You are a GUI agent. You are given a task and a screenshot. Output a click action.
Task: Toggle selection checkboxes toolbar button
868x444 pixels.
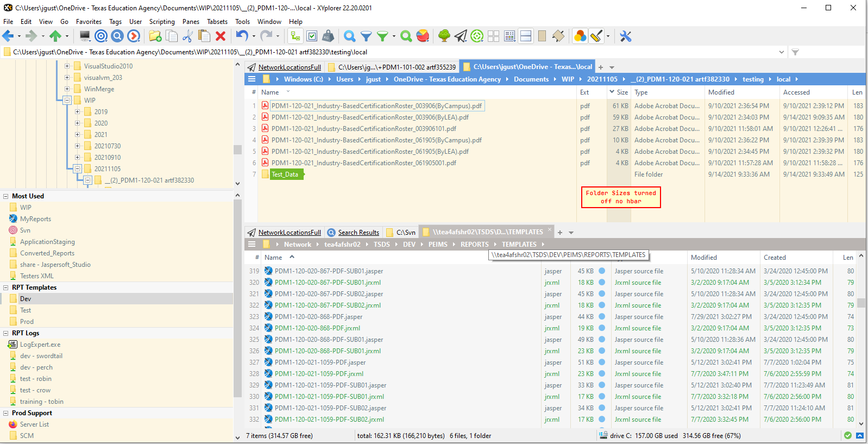point(312,36)
